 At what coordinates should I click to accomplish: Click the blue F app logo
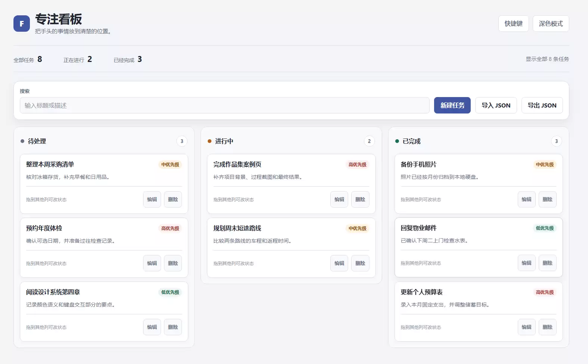[x=22, y=24]
